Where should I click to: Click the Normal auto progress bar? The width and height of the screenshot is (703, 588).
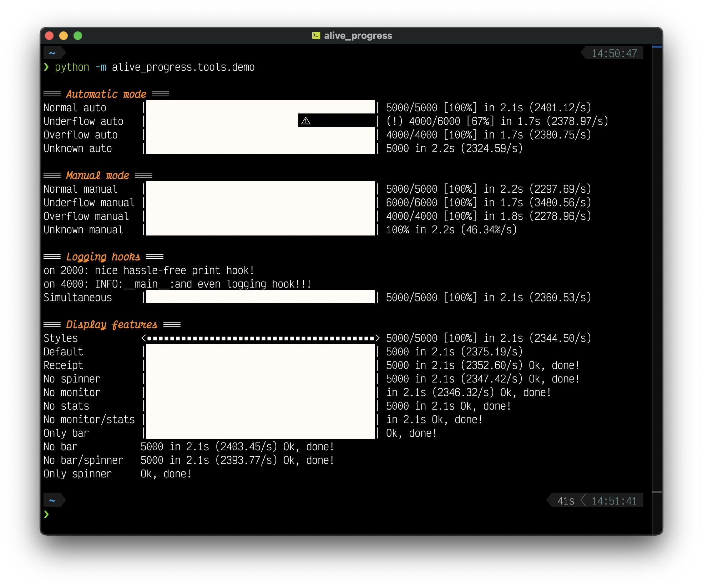261,107
